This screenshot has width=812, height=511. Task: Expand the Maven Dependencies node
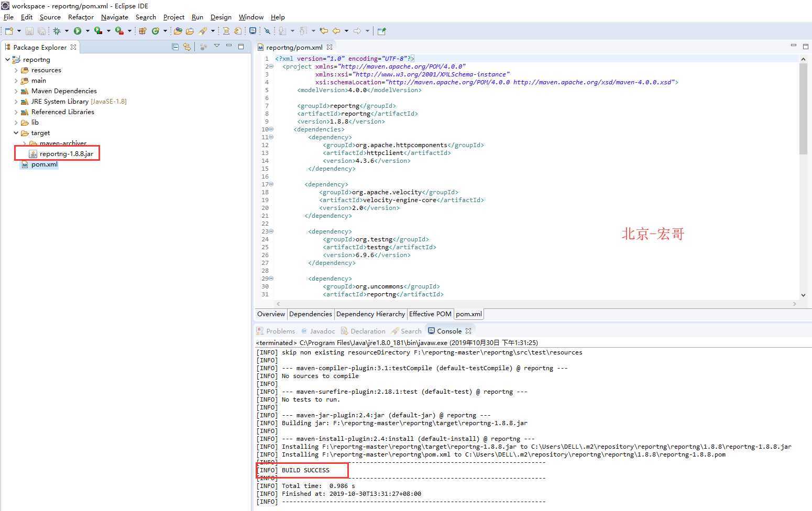point(16,91)
